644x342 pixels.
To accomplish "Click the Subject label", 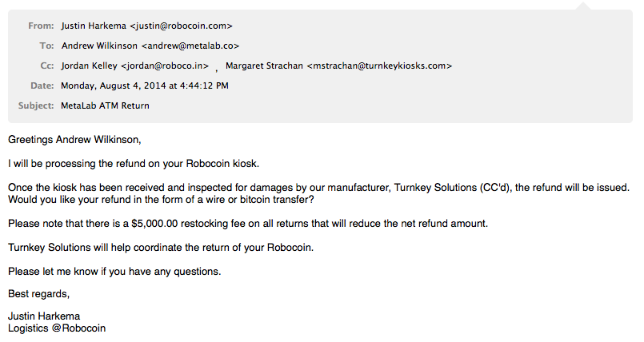I will click(x=36, y=105).
